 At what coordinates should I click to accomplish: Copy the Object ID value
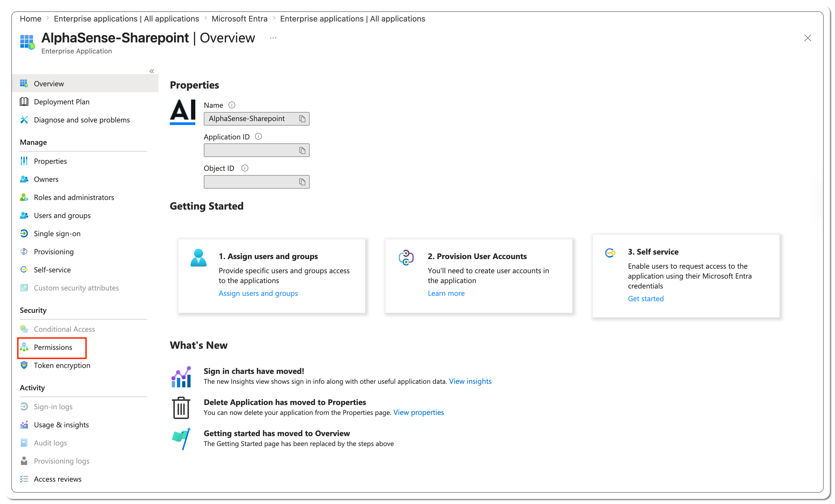[302, 182]
